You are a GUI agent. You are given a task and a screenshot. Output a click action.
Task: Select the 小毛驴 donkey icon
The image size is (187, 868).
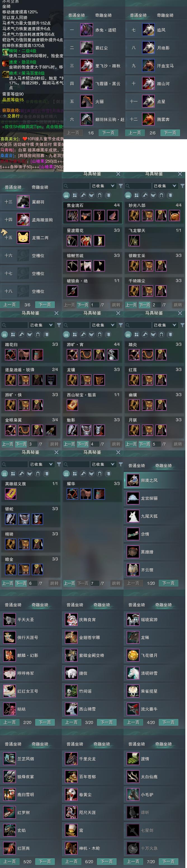click(133, 794)
